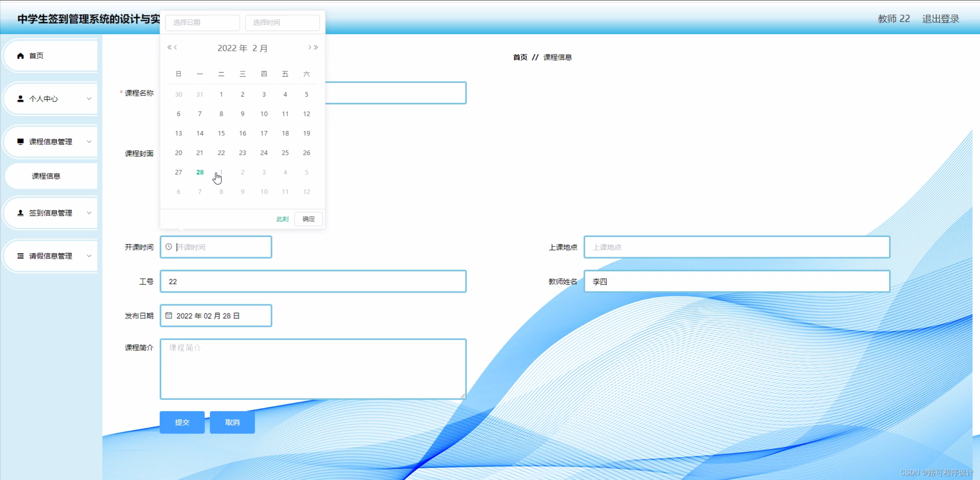This screenshot has width=980, height=480.
Task: Expand the 签到信息管理 menu chevron
Action: (89, 213)
